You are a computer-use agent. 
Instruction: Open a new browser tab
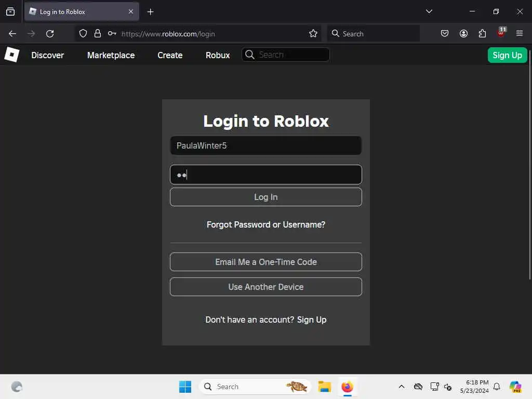(x=150, y=12)
